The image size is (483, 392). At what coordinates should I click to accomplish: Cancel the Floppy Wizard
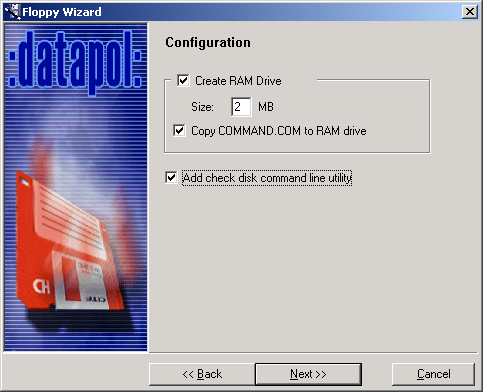tap(433, 374)
